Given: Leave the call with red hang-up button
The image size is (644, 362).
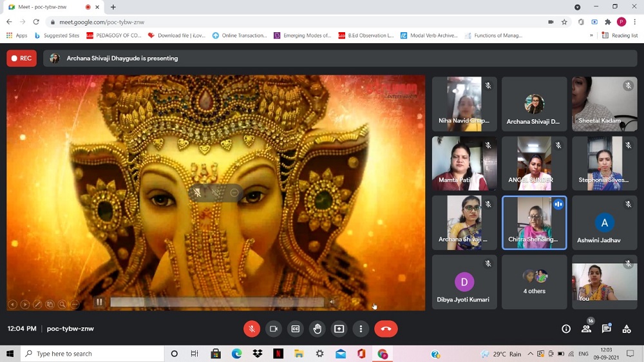Looking at the screenshot, I should click(386, 329).
